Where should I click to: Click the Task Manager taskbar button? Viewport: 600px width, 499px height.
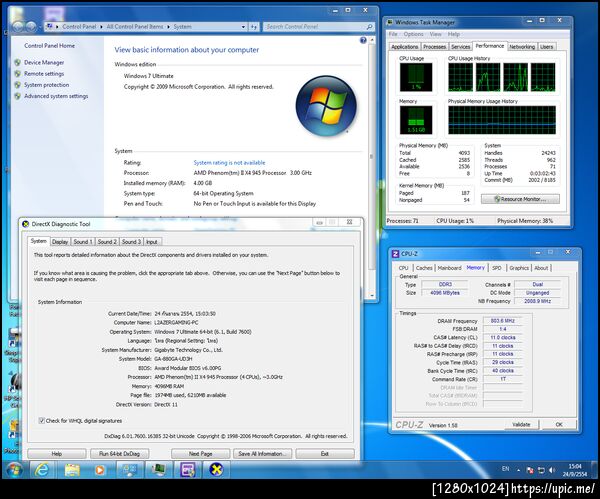(158, 470)
